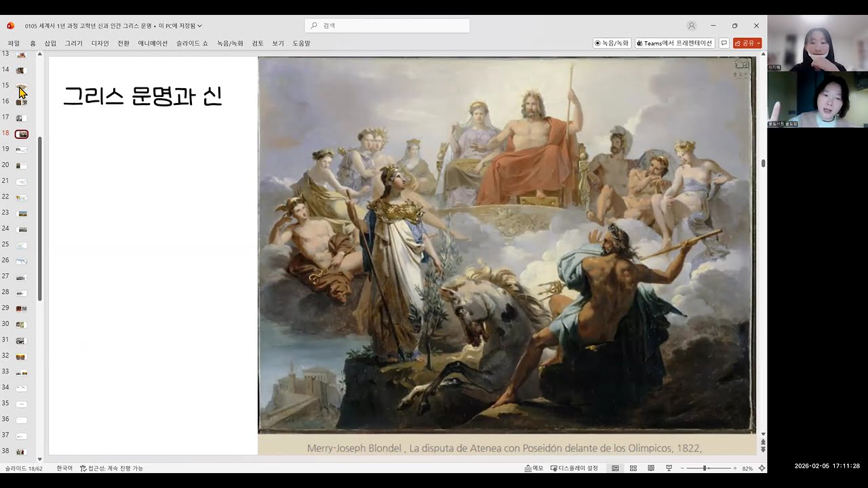Fit slide to current window icon
Image resolution: width=868 pixels, height=488 pixels.
click(762, 468)
